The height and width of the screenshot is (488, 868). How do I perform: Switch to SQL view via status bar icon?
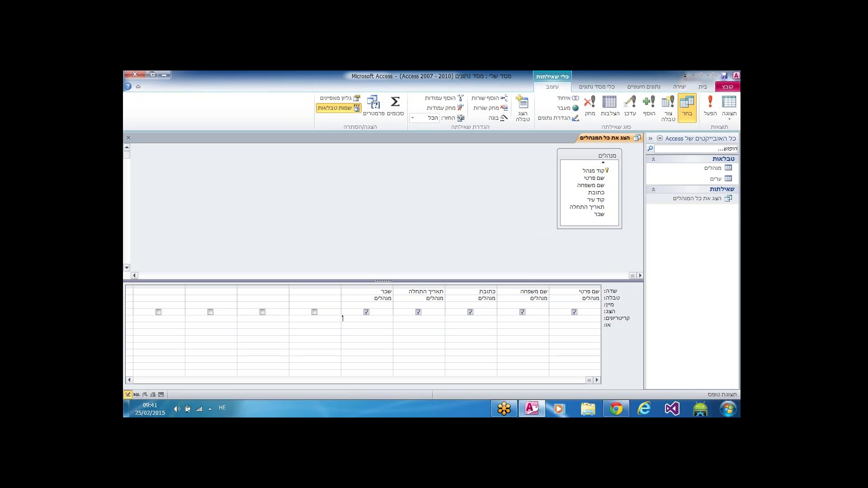[x=137, y=394]
